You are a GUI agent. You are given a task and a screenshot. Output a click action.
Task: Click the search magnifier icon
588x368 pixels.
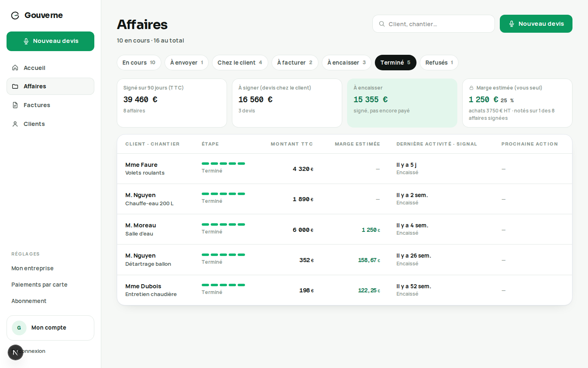(382, 24)
